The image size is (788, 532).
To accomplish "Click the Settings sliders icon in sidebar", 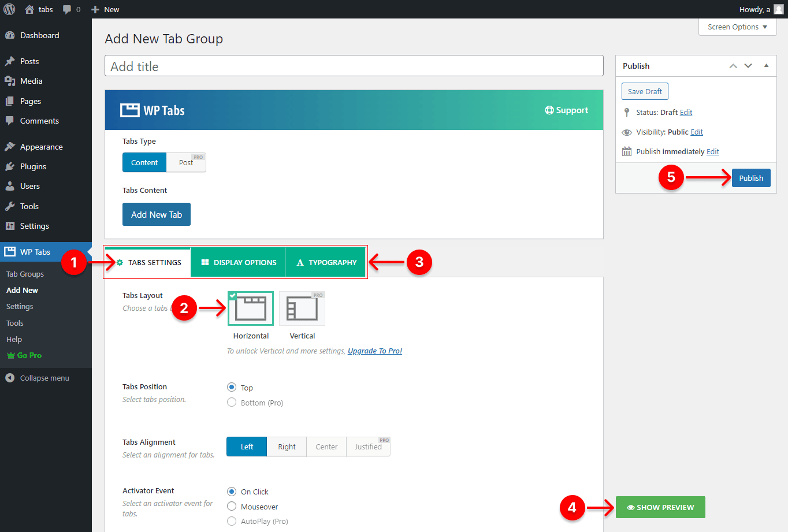I will [x=10, y=226].
